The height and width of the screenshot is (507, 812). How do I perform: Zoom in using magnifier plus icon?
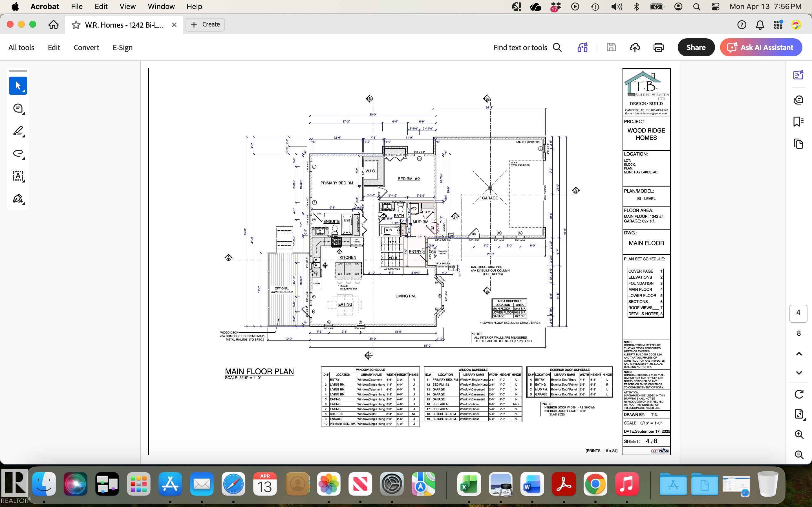[x=798, y=434]
